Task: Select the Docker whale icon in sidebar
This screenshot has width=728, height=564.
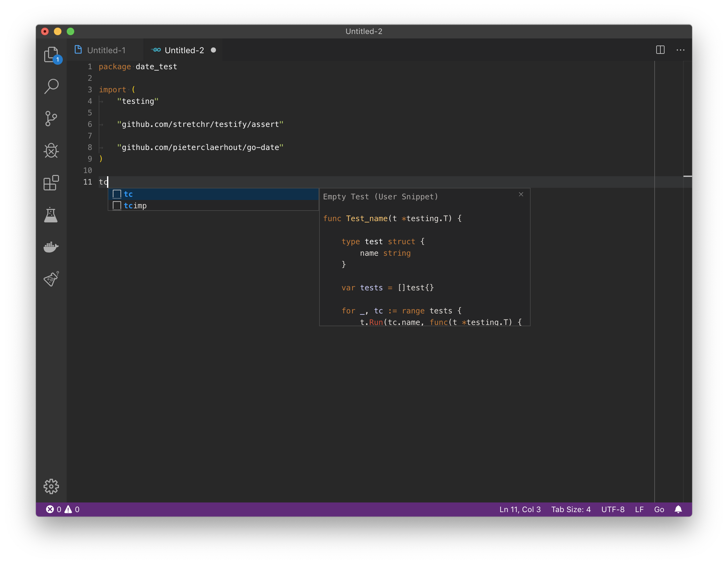Action: pos(51,247)
